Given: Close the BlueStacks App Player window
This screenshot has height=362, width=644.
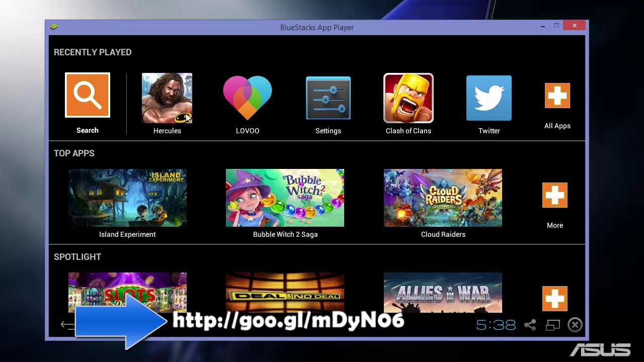Looking at the screenshot, I should 575,26.
